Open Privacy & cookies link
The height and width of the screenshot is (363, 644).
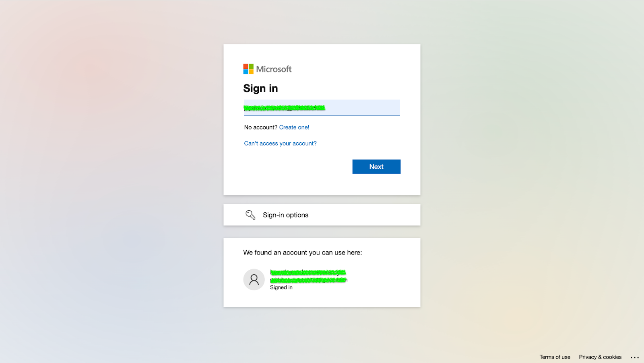(600, 357)
